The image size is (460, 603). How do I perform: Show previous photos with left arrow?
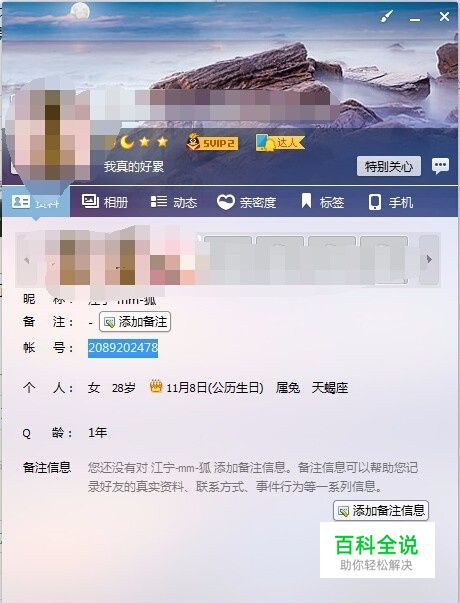27,260
